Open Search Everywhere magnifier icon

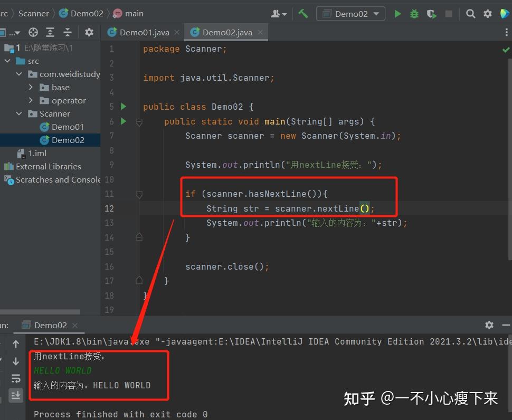[x=470, y=14]
